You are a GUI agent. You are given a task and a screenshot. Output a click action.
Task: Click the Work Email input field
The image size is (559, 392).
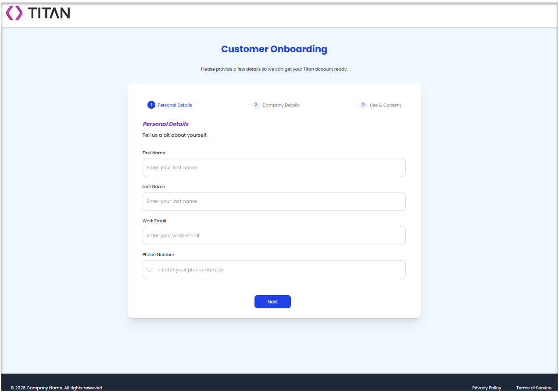[274, 235]
